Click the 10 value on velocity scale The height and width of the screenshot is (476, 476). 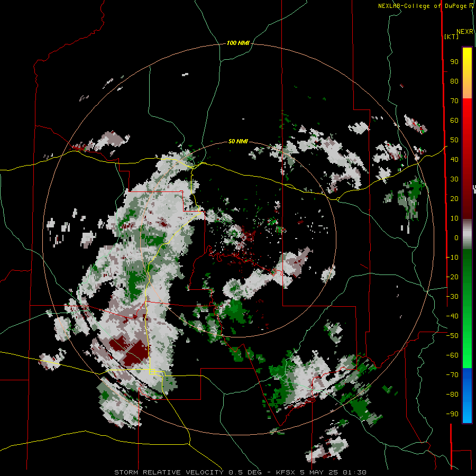454,218
